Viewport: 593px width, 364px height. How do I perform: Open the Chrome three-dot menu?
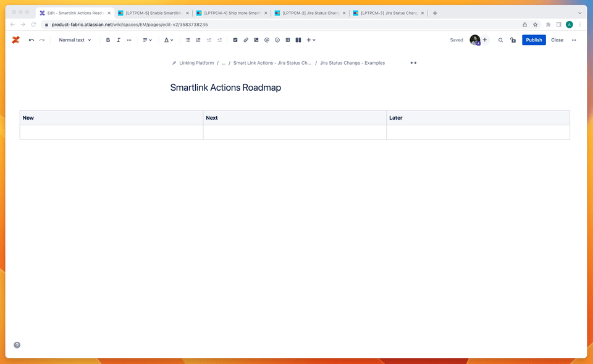580,25
